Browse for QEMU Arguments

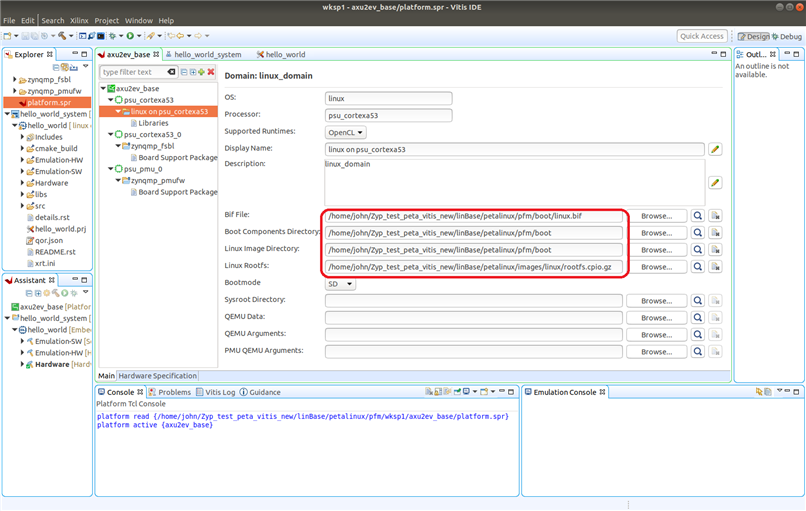point(656,335)
